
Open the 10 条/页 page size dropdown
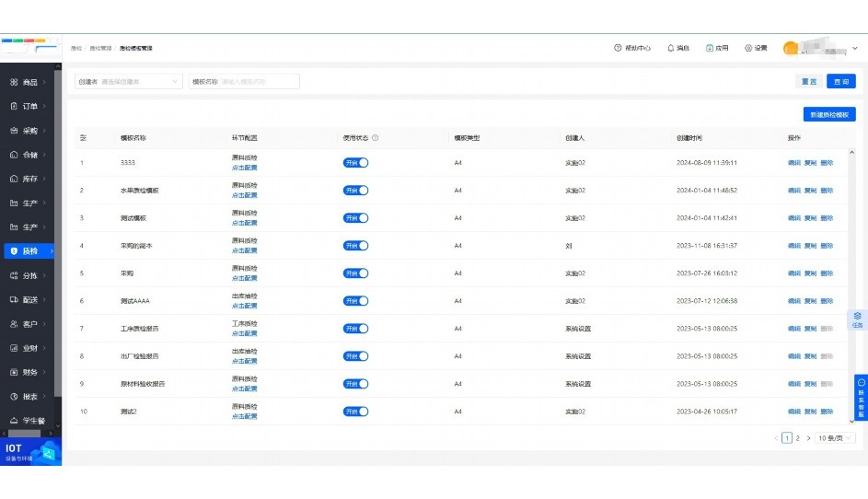[836, 438]
